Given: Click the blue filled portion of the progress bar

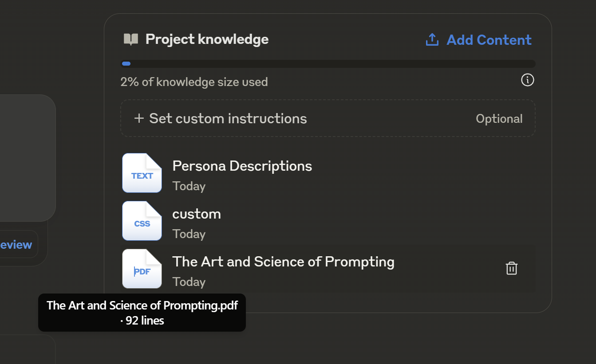Looking at the screenshot, I should pos(126,63).
